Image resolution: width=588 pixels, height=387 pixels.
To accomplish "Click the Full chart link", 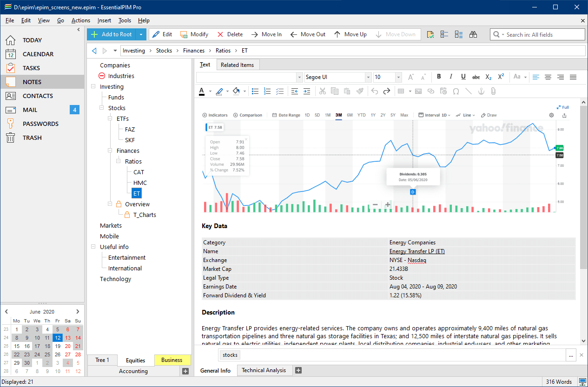I will pyautogui.click(x=563, y=107).
